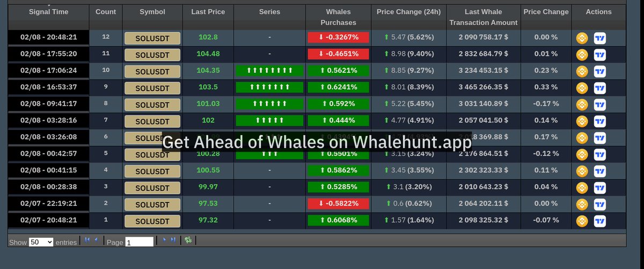Click SOLUSDT button in count 11 row
The image size is (644, 269).
tap(152, 55)
